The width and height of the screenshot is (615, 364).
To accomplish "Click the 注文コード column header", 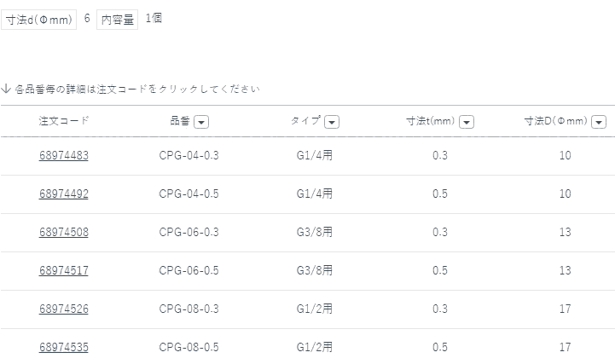I will click(64, 121).
